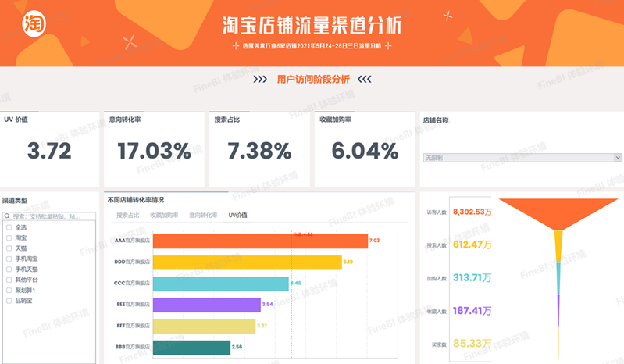Image resolution: width=624 pixels, height=364 pixels.
Task: Click the dropdown arrow in store name filter
Action: tap(617, 157)
